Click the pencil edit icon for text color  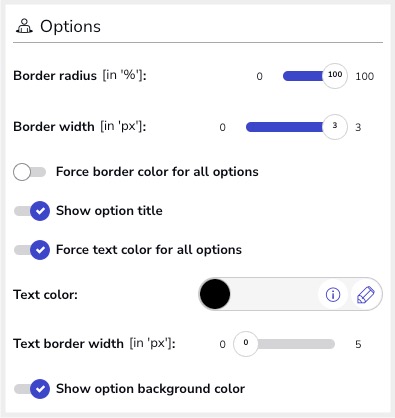[x=366, y=294]
